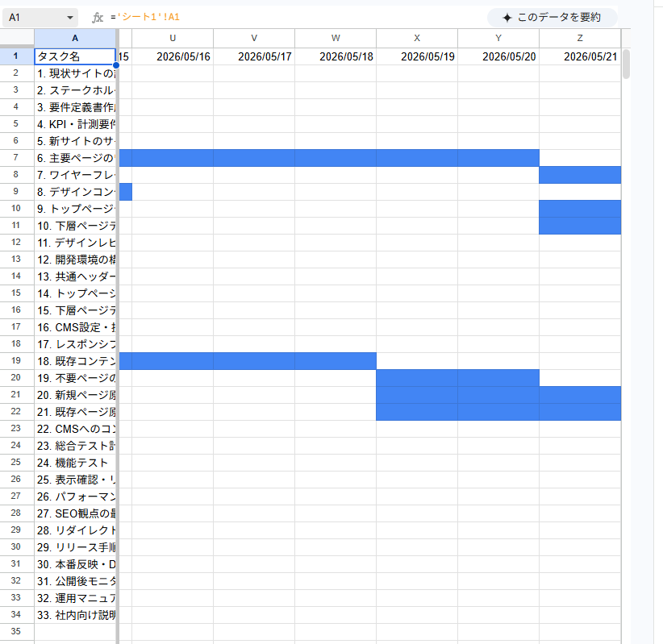Click the date cell 2026/05/21
The height and width of the screenshot is (644, 663).
(580, 56)
